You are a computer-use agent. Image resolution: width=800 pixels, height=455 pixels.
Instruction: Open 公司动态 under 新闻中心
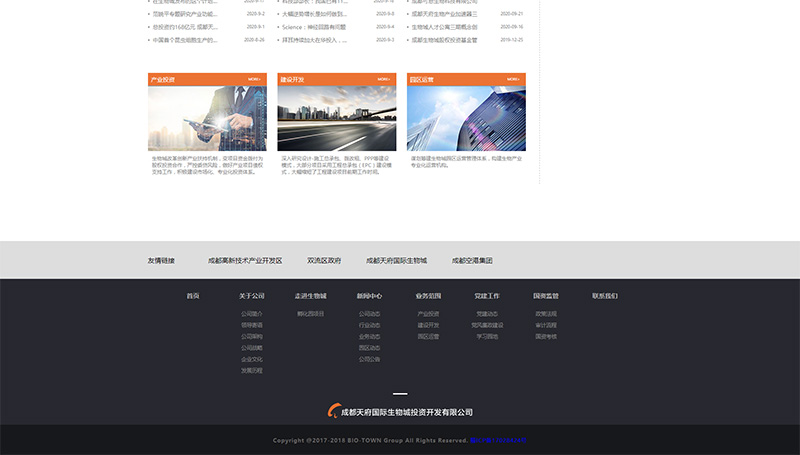[369, 314]
